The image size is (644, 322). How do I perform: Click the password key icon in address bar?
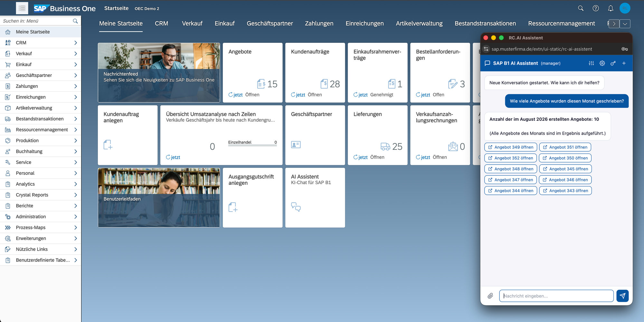(624, 49)
